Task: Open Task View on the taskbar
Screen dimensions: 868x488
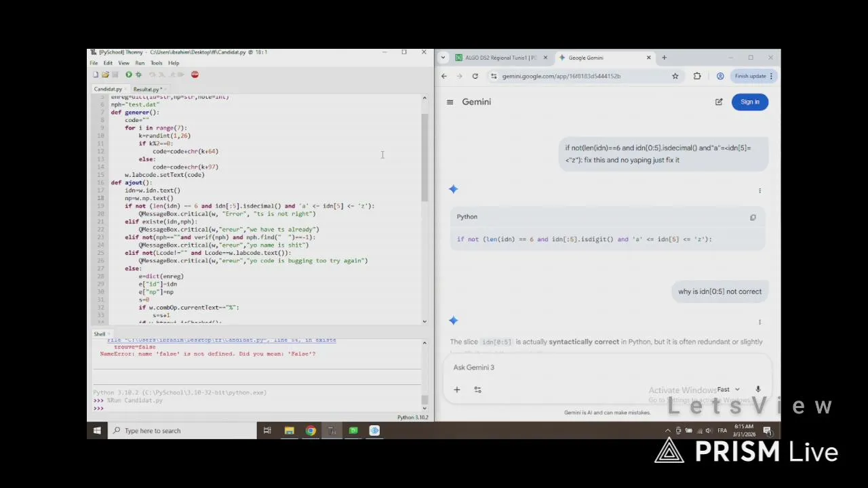Action: [x=267, y=430]
